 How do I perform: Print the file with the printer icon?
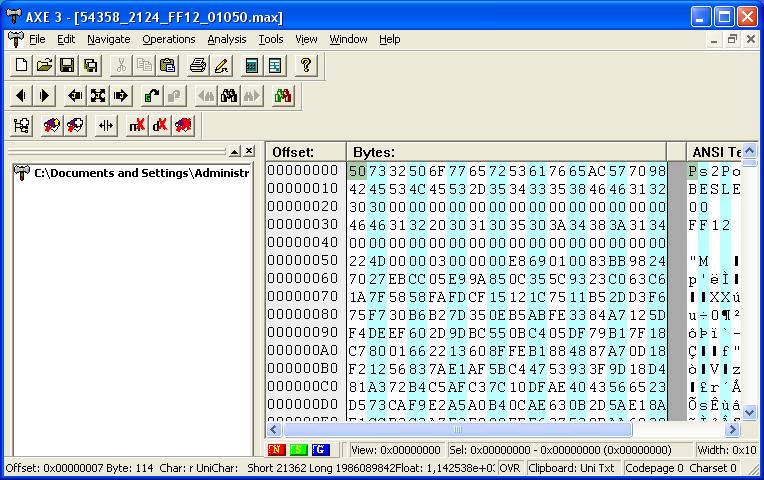(x=198, y=65)
